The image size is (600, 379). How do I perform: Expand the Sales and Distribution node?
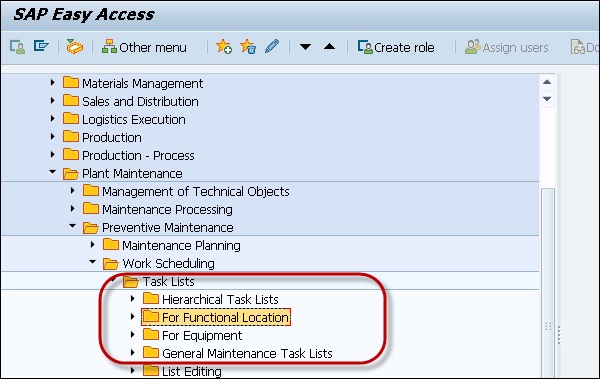pyautogui.click(x=52, y=100)
